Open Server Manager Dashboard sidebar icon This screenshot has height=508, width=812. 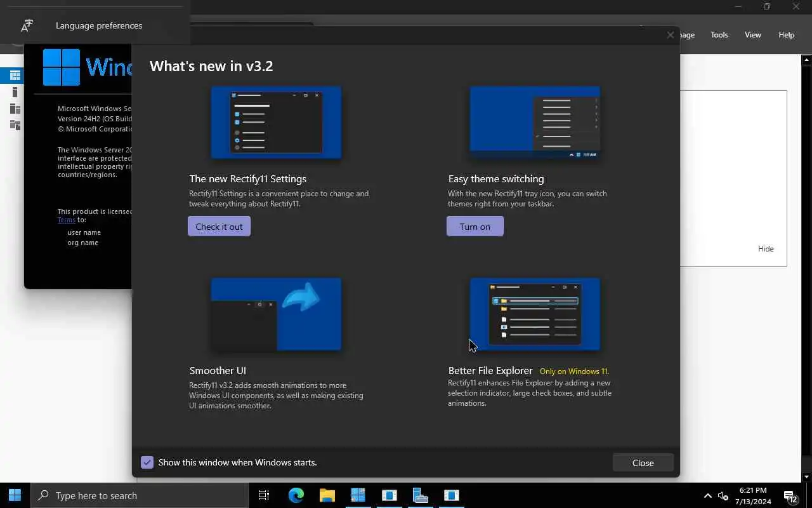click(x=15, y=76)
